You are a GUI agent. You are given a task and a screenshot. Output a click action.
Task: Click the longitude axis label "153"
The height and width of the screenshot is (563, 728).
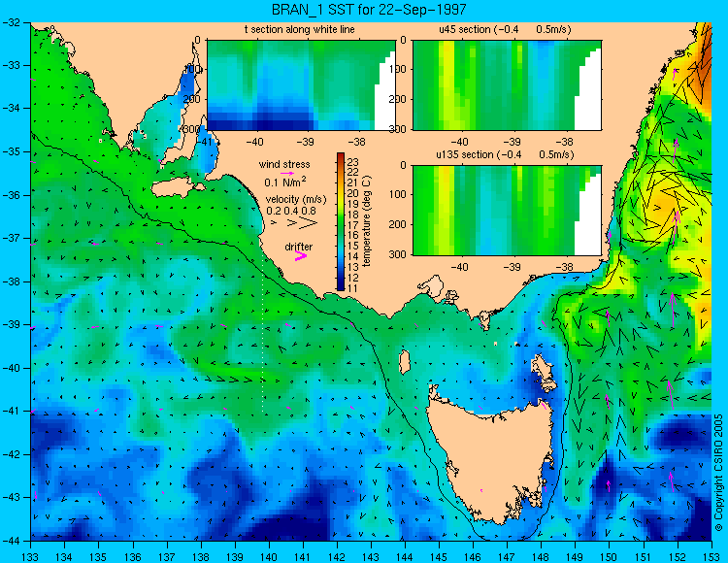tap(711, 557)
